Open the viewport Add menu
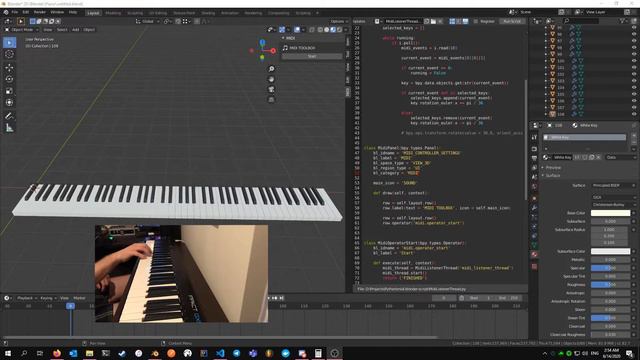 coord(76,30)
